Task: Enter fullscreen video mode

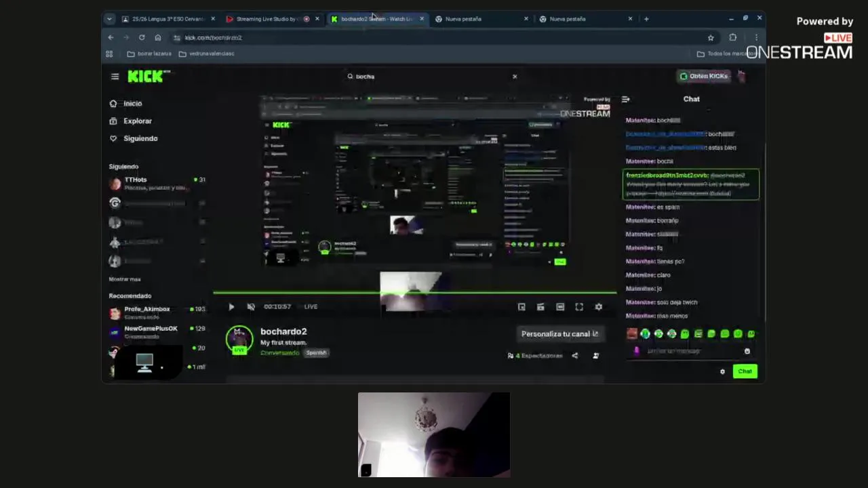Action: pyautogui.click(x=579, y=307)
